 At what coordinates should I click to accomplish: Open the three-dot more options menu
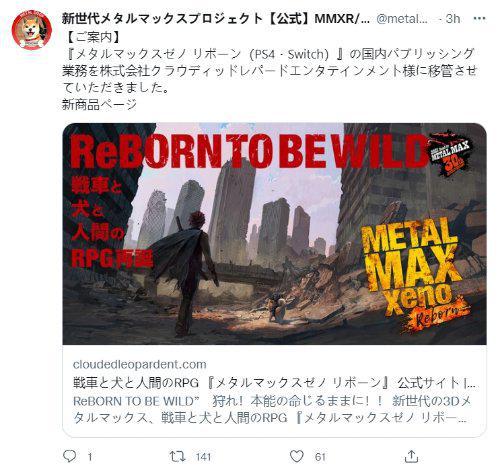pos(479,19)
